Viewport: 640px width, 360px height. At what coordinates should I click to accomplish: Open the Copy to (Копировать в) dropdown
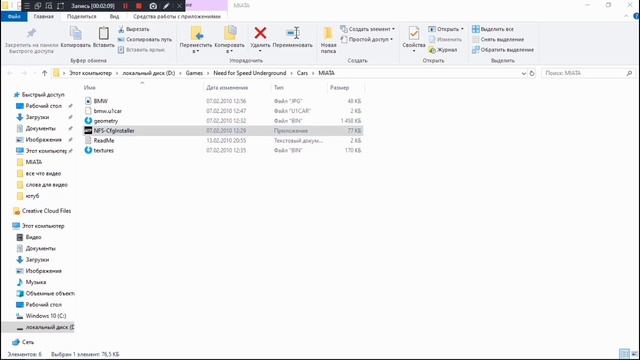pyautogui.click(x=229, y=40)
